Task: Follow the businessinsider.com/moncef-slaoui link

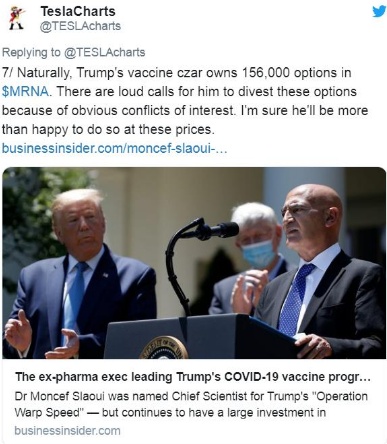Action: [114, 148]
